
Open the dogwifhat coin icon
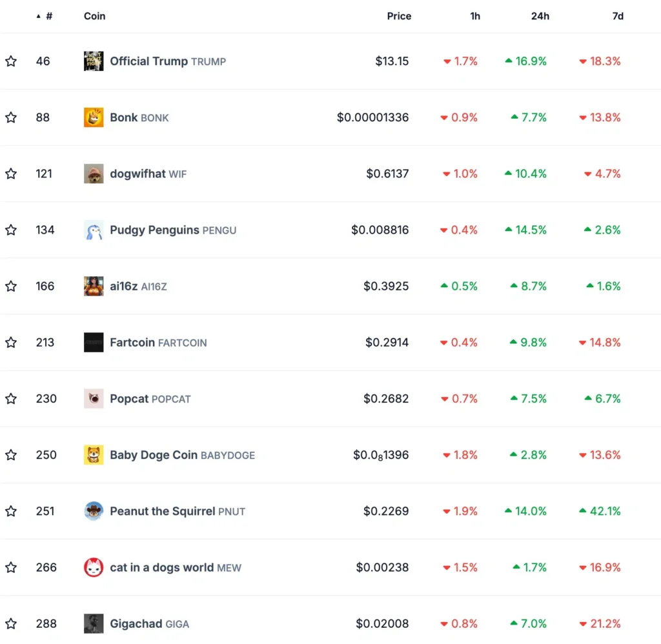coord(94,174)
